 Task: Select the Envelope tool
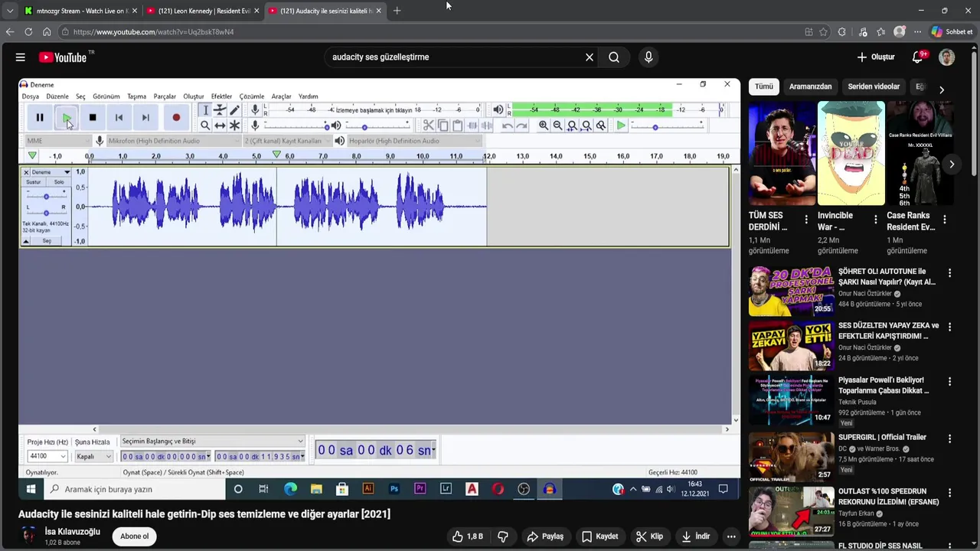pyautogui.click(x=220, y=110)
